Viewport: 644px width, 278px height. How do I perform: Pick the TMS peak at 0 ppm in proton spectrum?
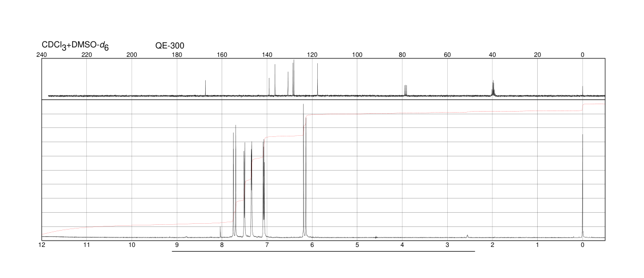pos(582,185)
